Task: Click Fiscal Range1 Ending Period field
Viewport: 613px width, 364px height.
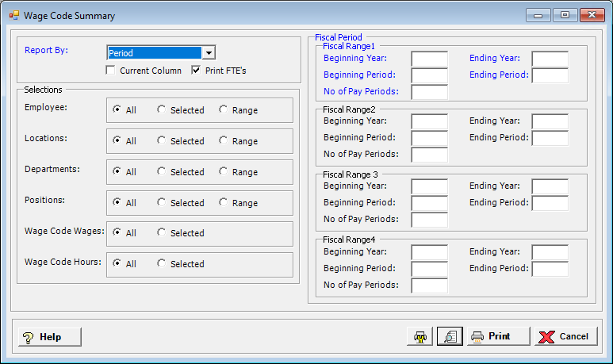Action: click(x=550, y=75)
